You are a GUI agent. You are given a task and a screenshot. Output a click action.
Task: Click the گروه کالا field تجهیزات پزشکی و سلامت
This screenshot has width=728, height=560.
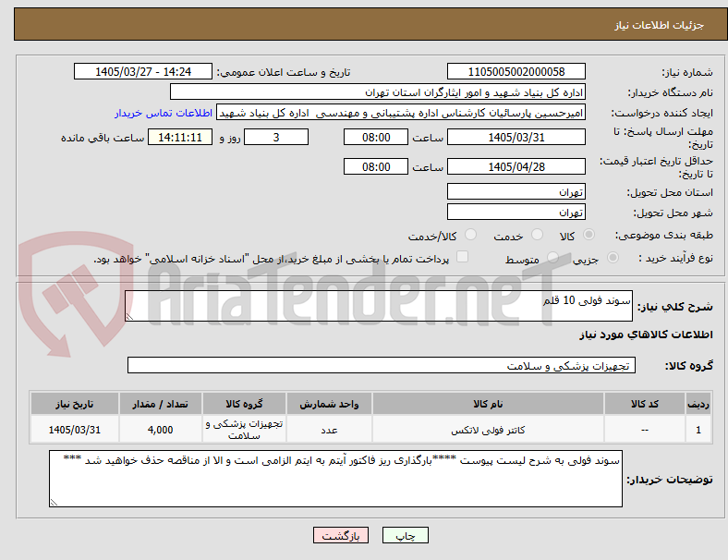tap(382, 365)
